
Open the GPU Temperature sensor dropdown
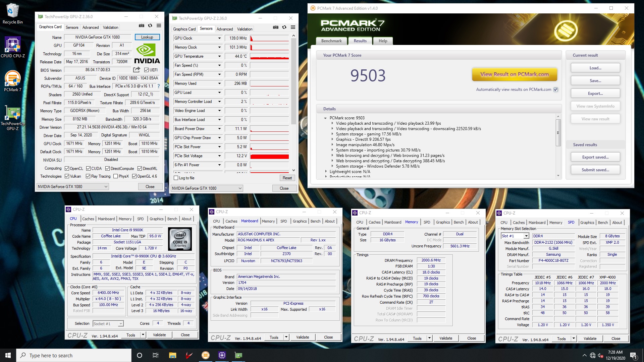pos(219,56)
